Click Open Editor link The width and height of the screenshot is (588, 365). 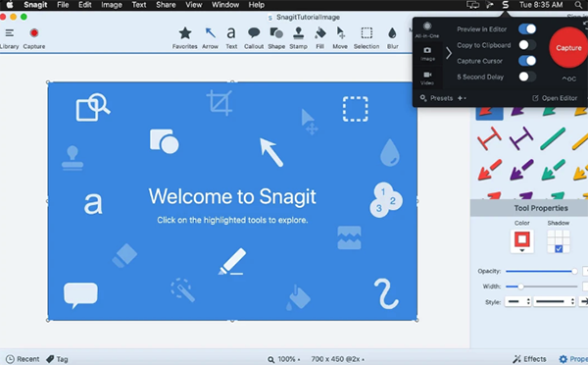click(x=555, y=98)
